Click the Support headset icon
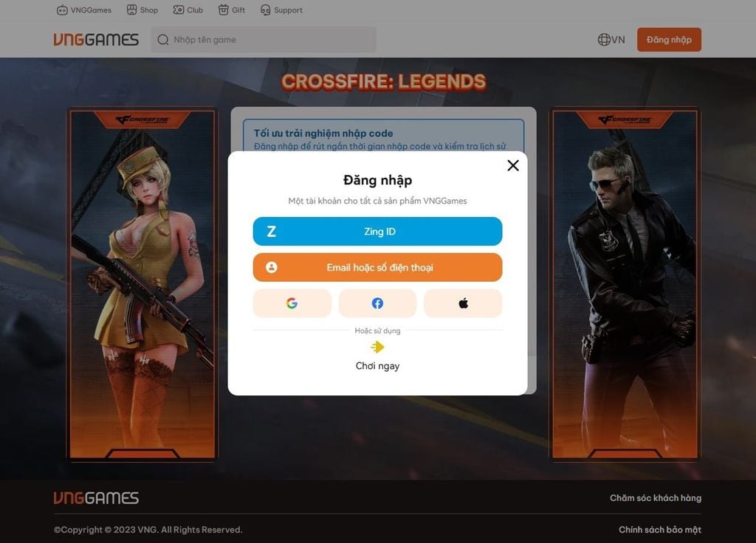The width and height of the screenshot is (756, 543). pos(265,10)
